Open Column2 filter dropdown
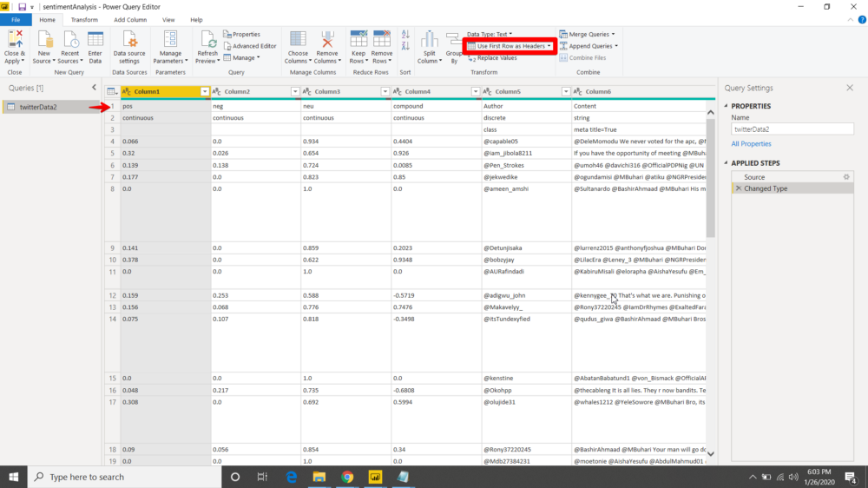 coord(295,91)
